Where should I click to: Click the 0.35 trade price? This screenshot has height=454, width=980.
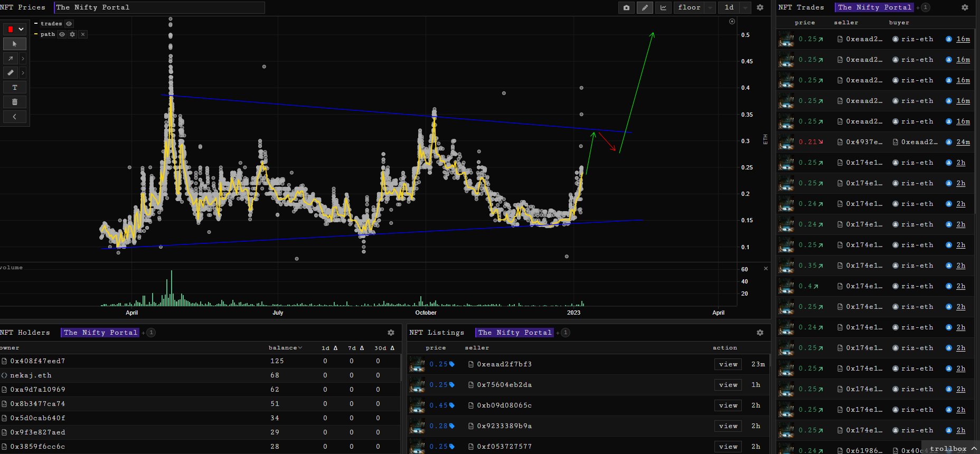807,266
